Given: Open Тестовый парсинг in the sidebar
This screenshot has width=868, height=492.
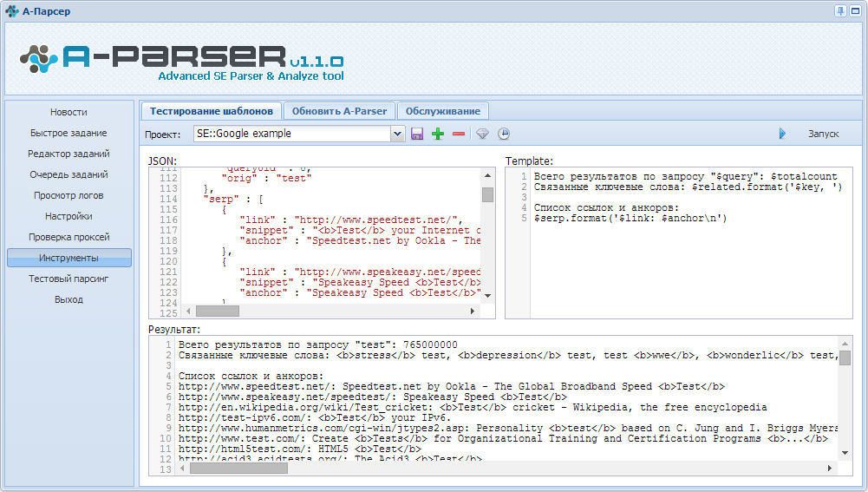Looking at the screenshot, I should (x=69, y=279).
